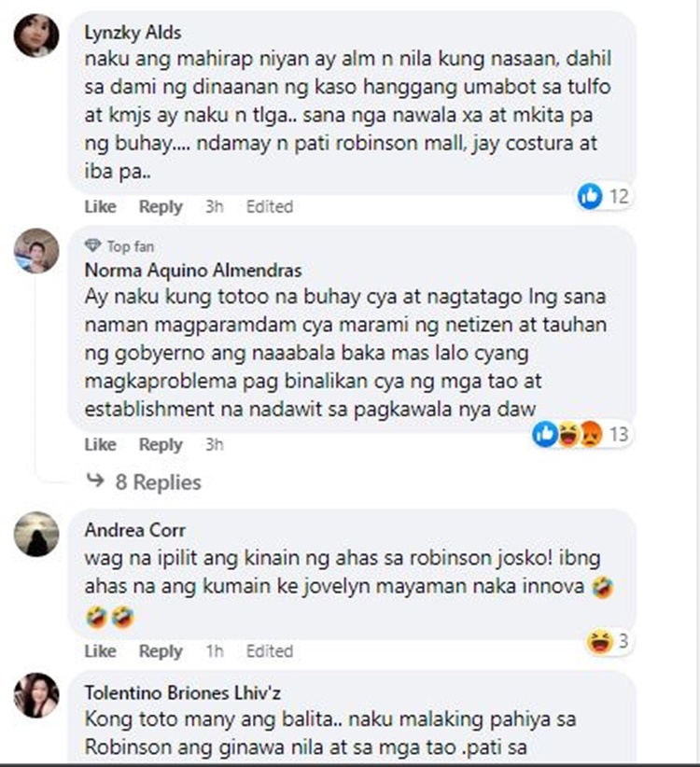
Task: Reply to Andrea Corr's comment
Action: 161,651
